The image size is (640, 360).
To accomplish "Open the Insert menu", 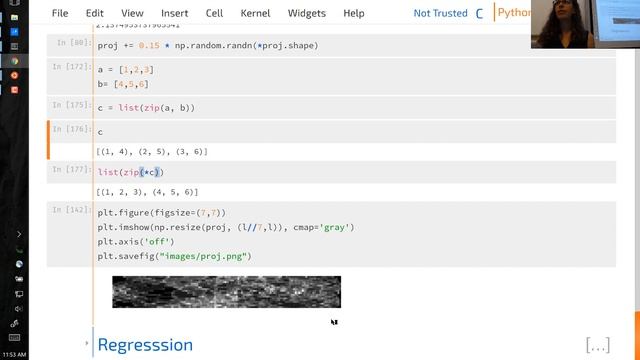I will coord(175,13).
